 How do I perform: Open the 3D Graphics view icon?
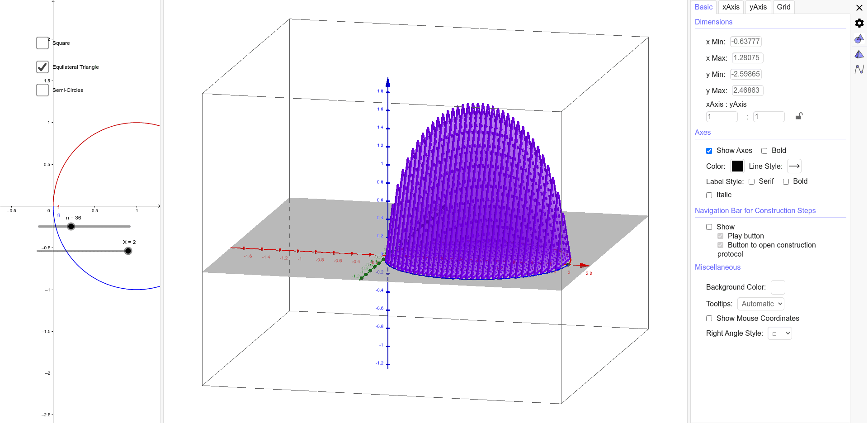(x=859, y=54)
